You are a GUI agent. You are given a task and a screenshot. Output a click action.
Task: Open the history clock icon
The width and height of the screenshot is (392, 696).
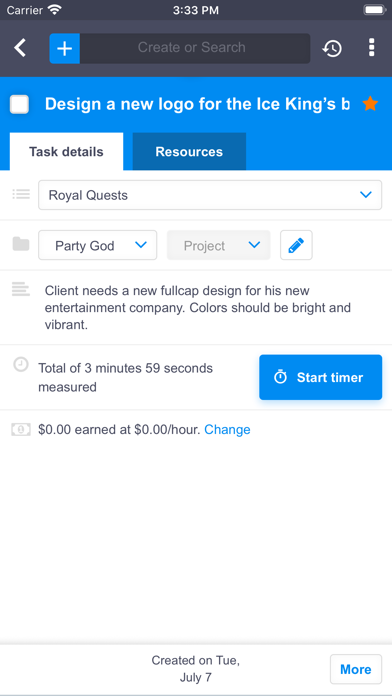[x=332, y=48]
